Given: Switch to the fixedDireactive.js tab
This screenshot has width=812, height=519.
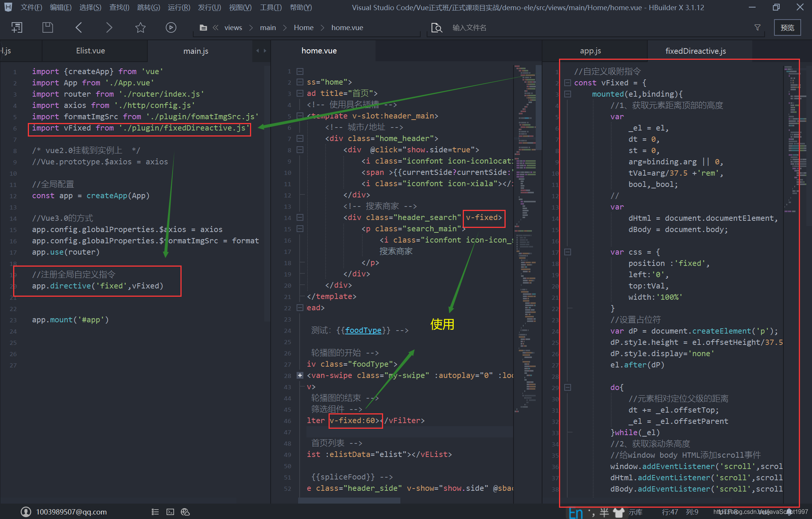Looking at the screenshot, I should point(695,51).
